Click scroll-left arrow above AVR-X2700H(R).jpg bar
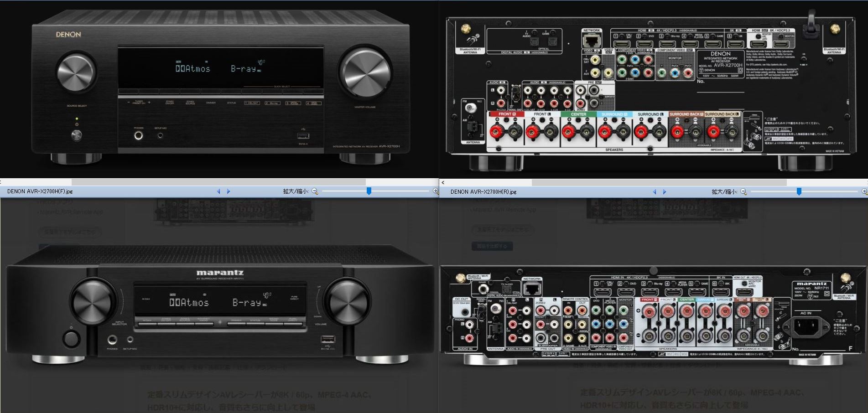The image size is (868, 413). click(443, 182)
